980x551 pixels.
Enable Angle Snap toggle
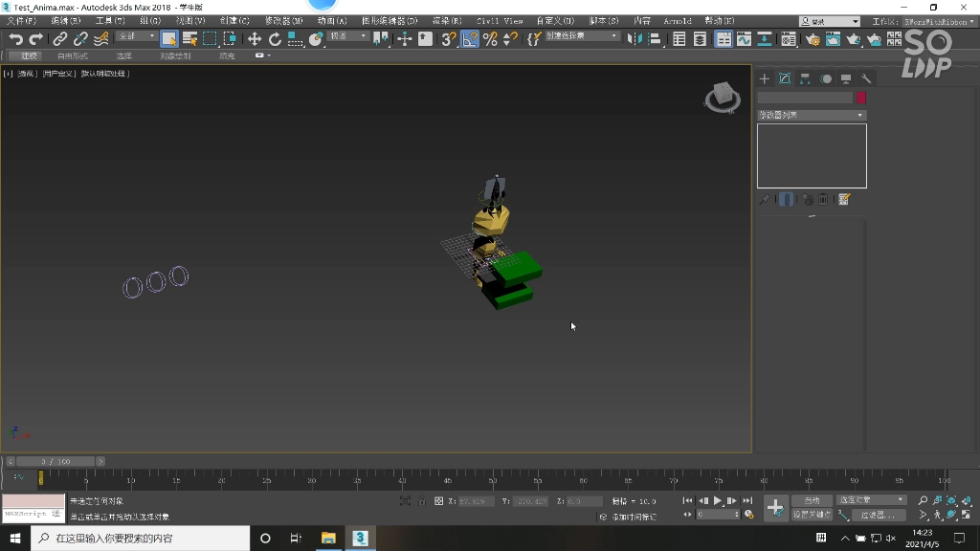(468, 39)
